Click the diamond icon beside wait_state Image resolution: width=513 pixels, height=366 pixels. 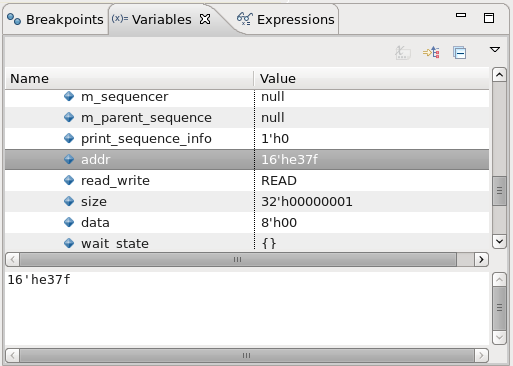click(69, 243)
